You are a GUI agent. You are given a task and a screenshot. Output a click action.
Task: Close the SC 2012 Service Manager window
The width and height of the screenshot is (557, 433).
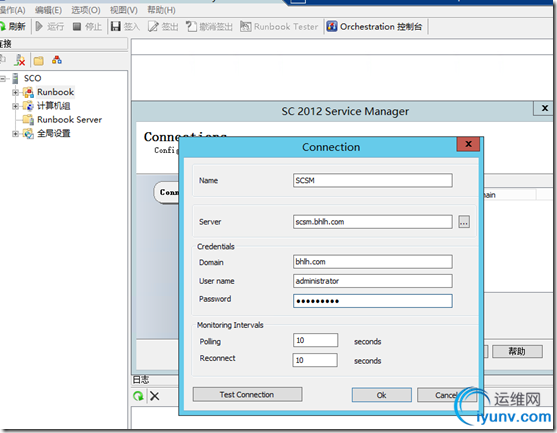(544, 108)
